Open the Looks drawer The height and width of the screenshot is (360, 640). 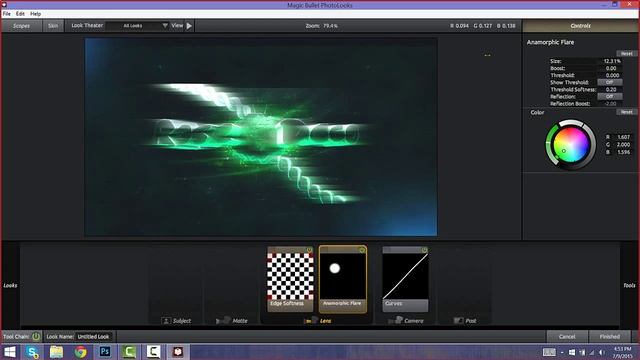tap(10, 285)
